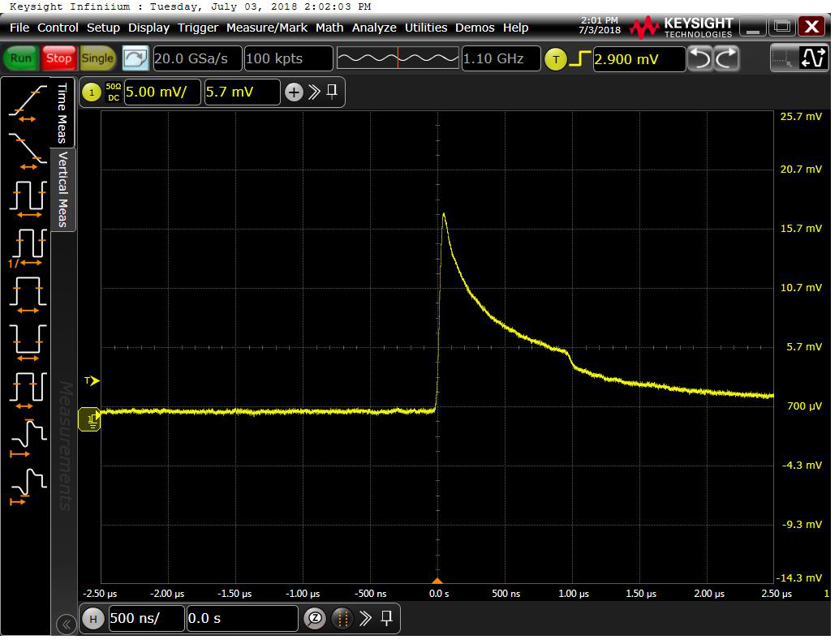Click the frequency measurement icon

coord(28,244)
